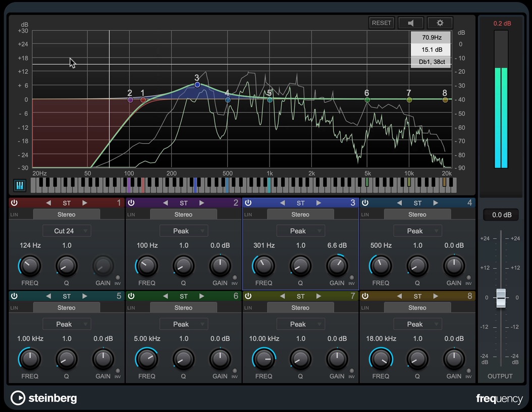
Task: Open band 5 Peak filter type dropdown
Action: (x=67, y=324)
